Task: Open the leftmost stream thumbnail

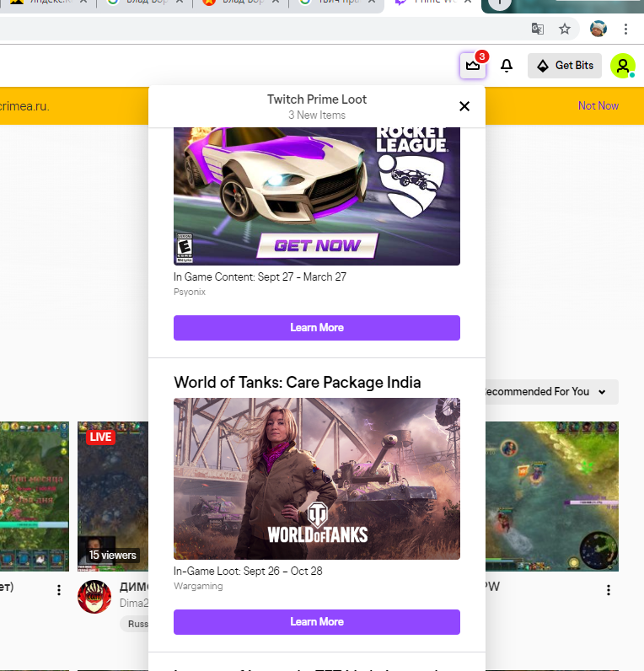Action: click(35, 497)
